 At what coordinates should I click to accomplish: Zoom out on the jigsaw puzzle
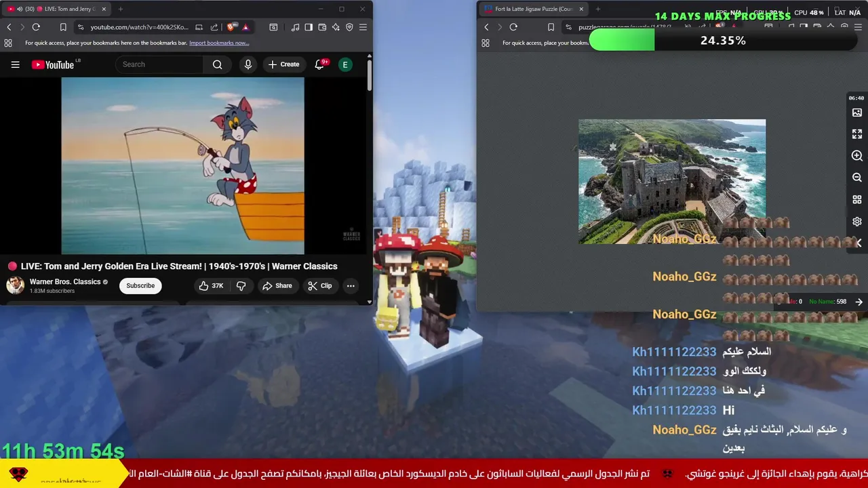[x=857, y=178]
